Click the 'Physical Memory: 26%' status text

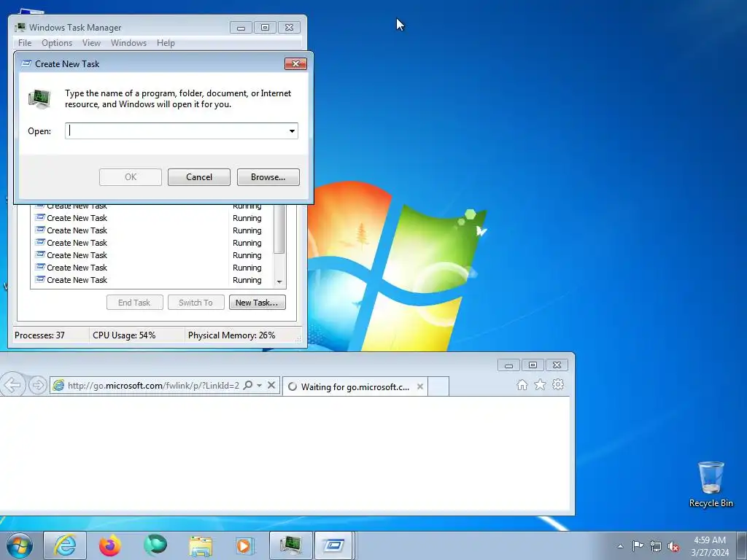(x=231, y=335)
